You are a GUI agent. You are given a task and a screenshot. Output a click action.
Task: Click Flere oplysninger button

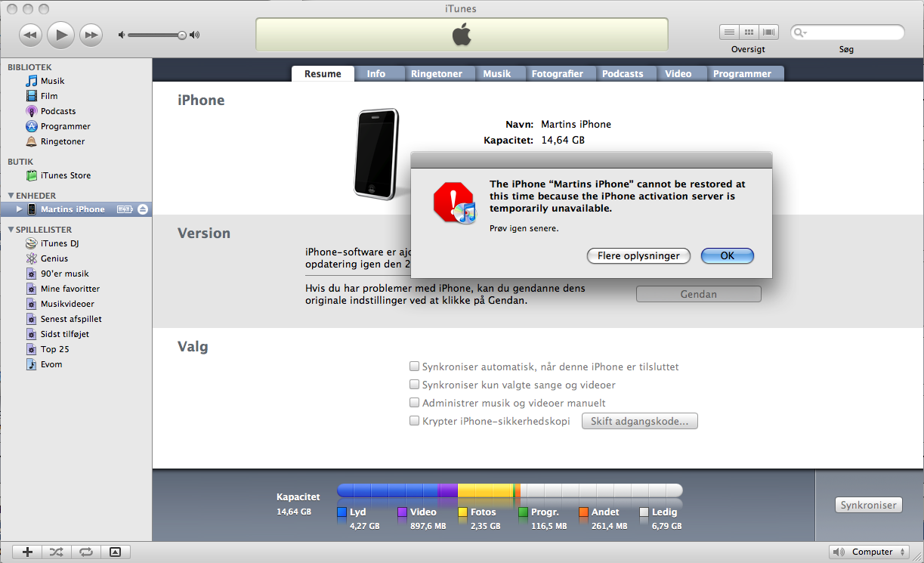click(638, 256)
